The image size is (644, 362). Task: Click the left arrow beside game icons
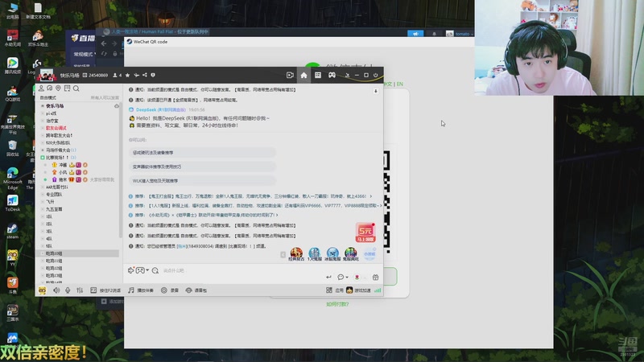283,255
